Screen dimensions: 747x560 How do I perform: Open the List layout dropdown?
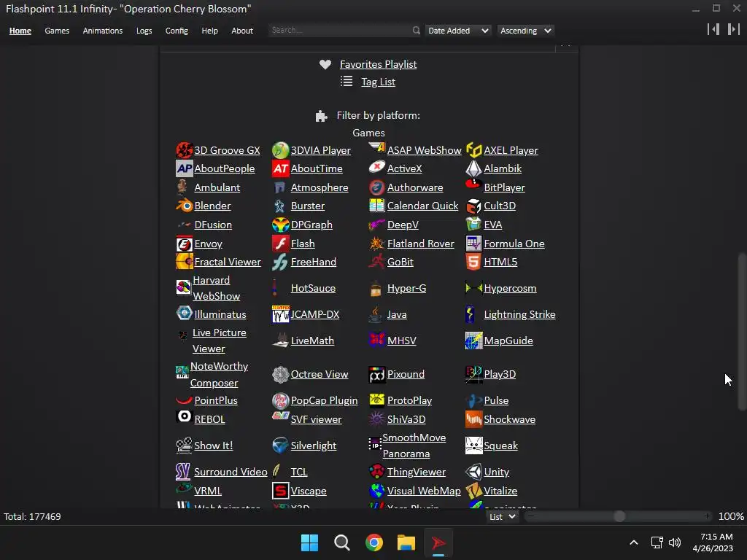click(x=502, y=517)
